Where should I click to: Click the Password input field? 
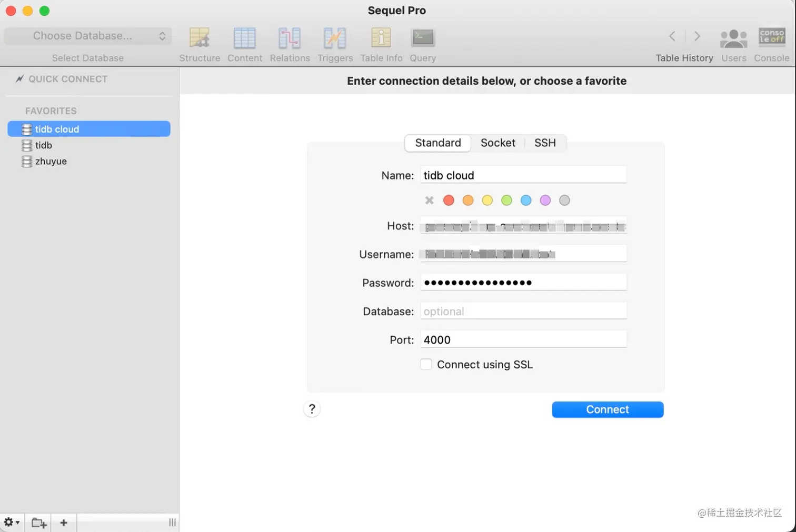click(523, 283)
